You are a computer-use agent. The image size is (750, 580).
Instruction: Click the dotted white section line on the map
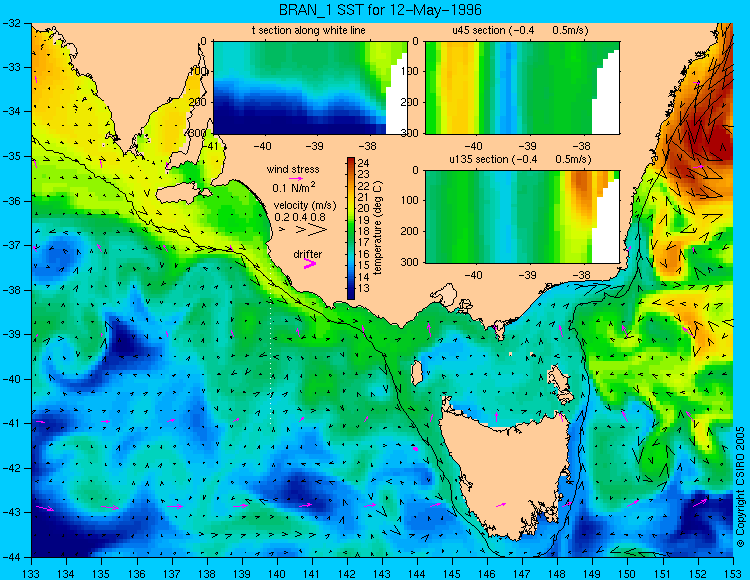pos(271,344)
